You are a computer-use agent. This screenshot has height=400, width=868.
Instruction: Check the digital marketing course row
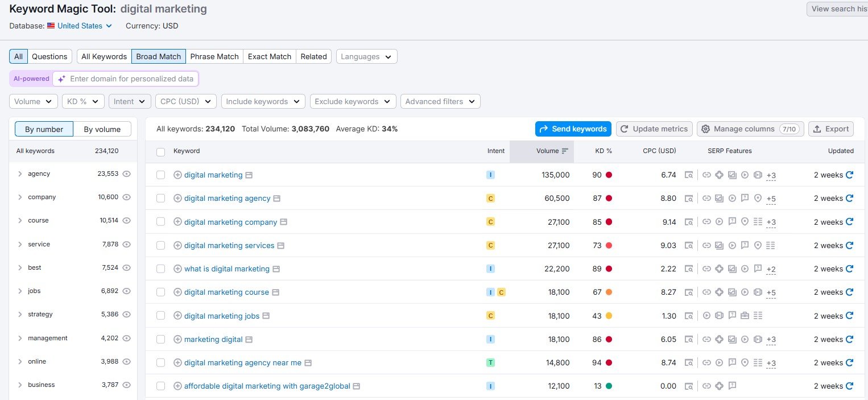point(160,292)
